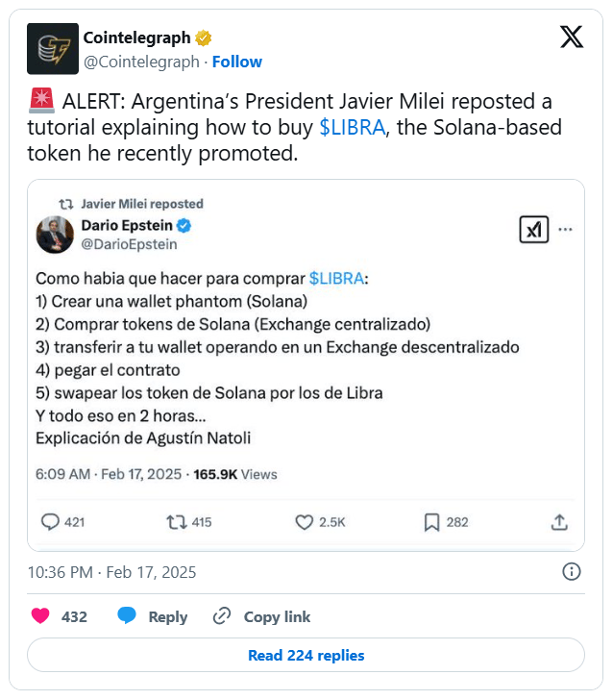Viewport: 613px width, 700px height.
Task: Open the $LIBRA cashtag in Cointelegraph's post
Action: click(352, 128)
